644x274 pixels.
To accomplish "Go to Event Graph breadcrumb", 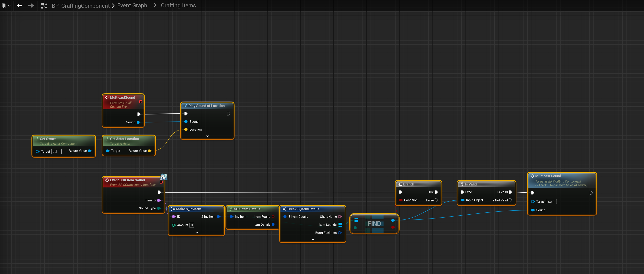I will 132,6.
